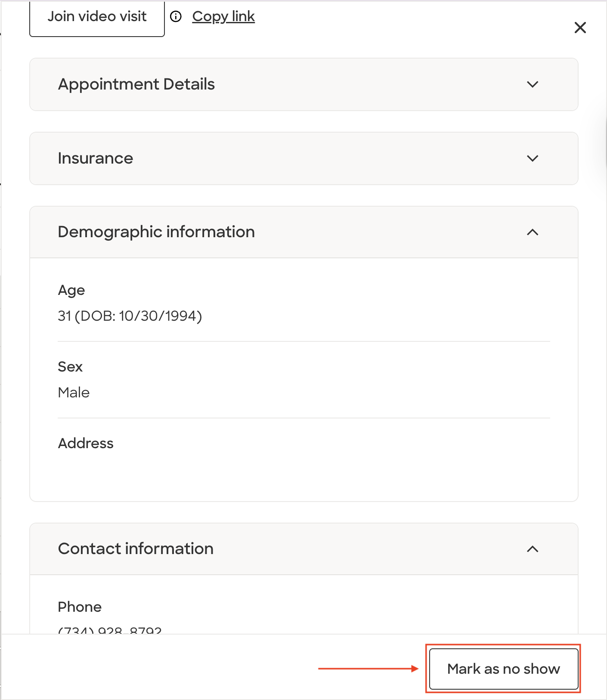Click the Sex label
The height and width of the screenshot is (700, 607).
click(x=70, y=367)
